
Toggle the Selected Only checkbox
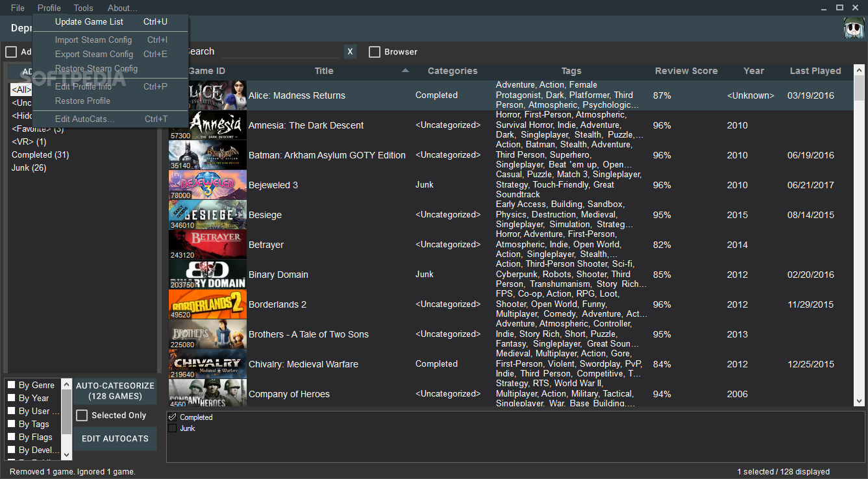[82, 415]
